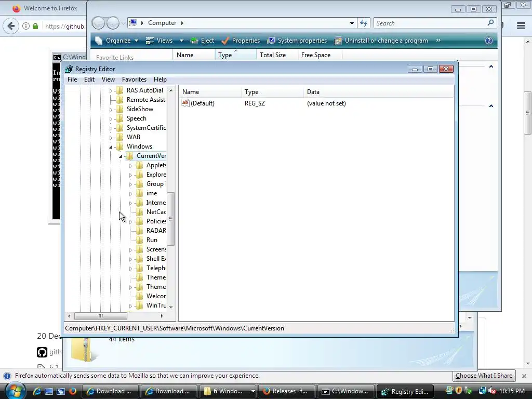Select the Screensavers tree item
The width and height of the screenshot is (532, 399).
156,249
